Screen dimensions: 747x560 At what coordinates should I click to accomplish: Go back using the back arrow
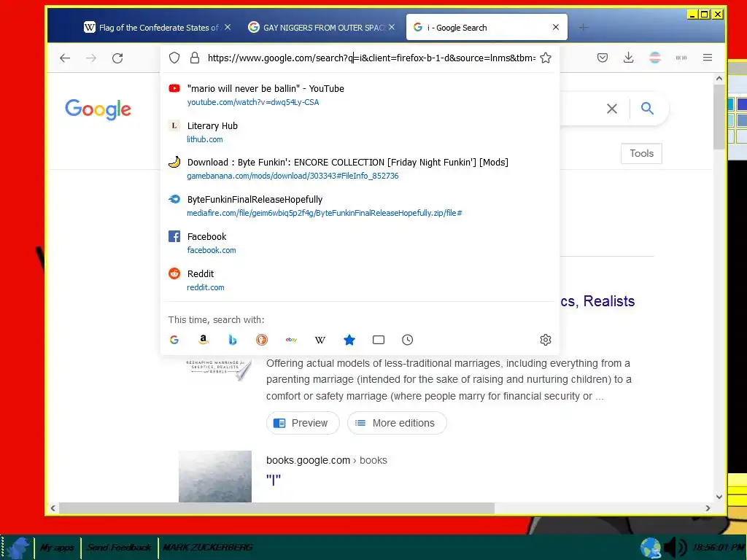click(65, 58)
